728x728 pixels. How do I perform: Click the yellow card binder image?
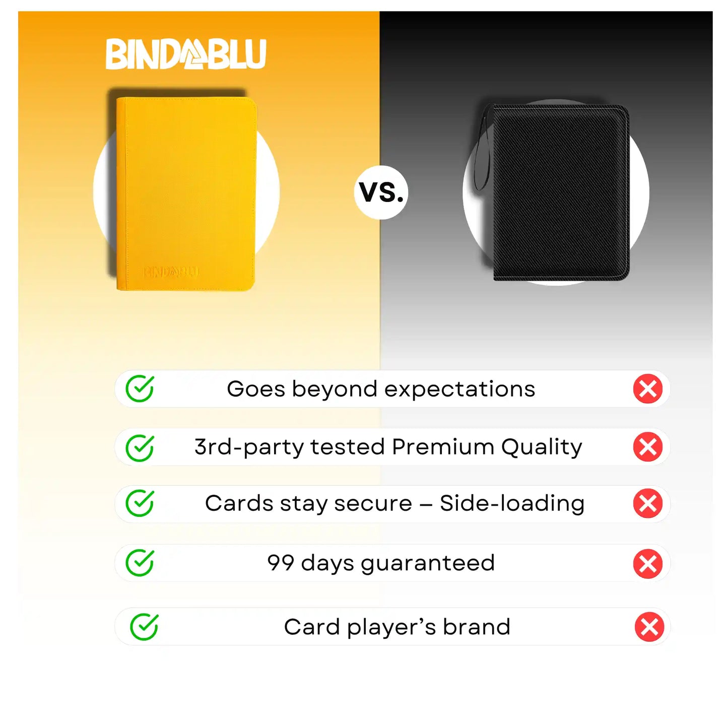(186, 194)
